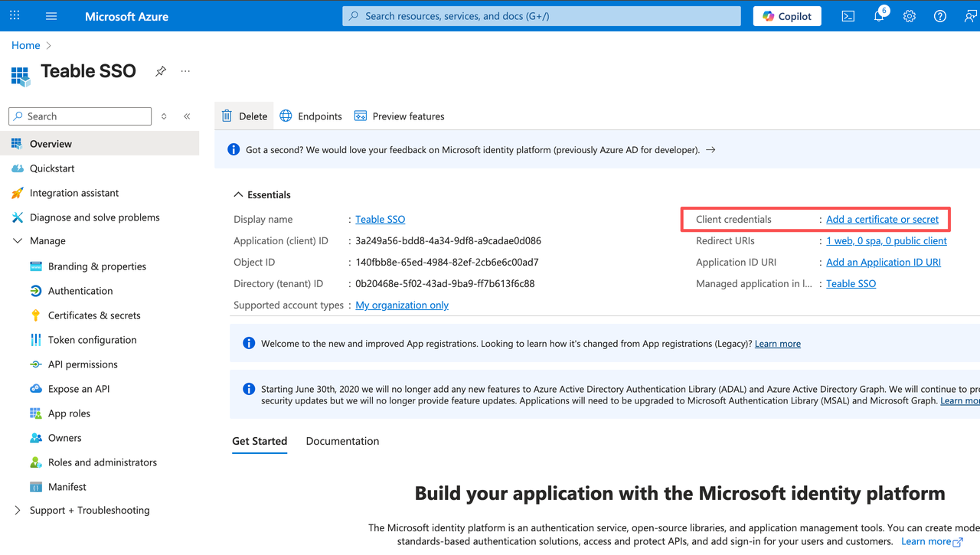
Task: Expand Support + Troubleshooting section
Action: [18, 511]
